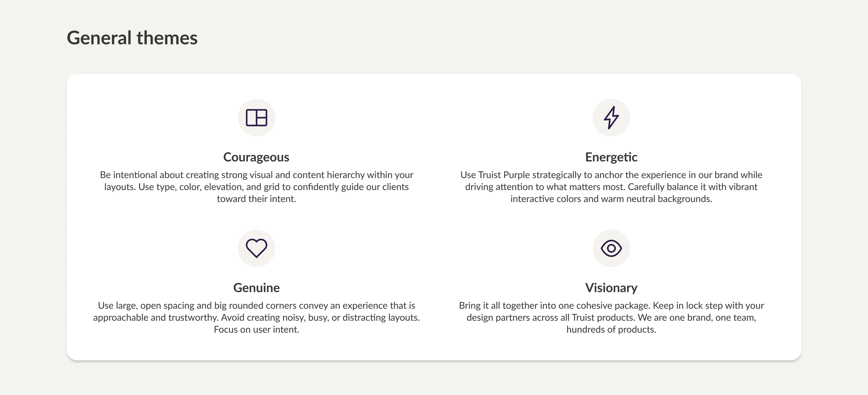Select the Visionary heading

(611, 288)
